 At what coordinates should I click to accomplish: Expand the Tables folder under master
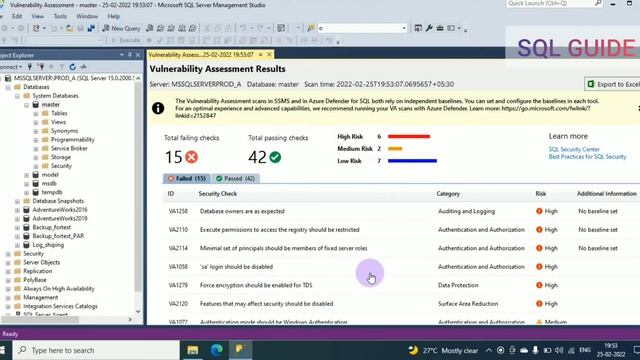tap(36, 113)
